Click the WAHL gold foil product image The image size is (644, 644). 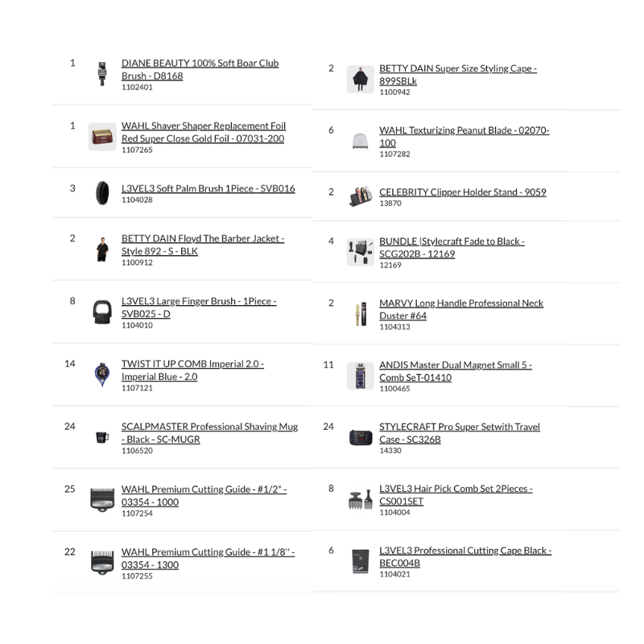[102, 137]
